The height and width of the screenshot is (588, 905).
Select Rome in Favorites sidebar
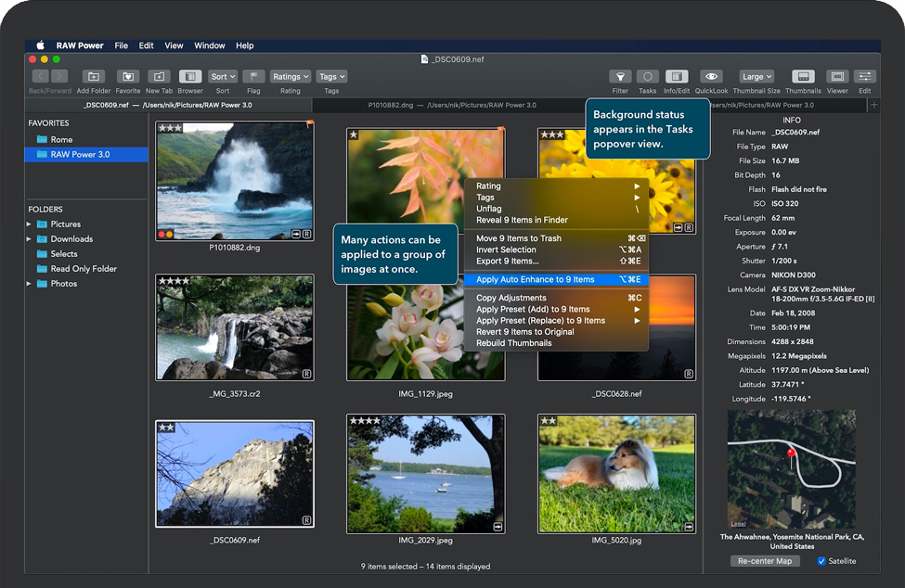tap(61, 140)
